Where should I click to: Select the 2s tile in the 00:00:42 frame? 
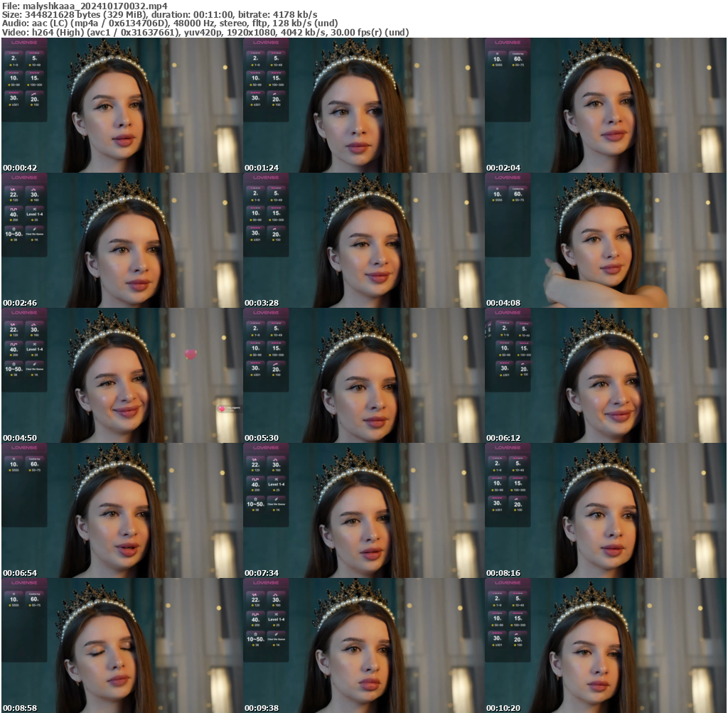click(14, 59)
